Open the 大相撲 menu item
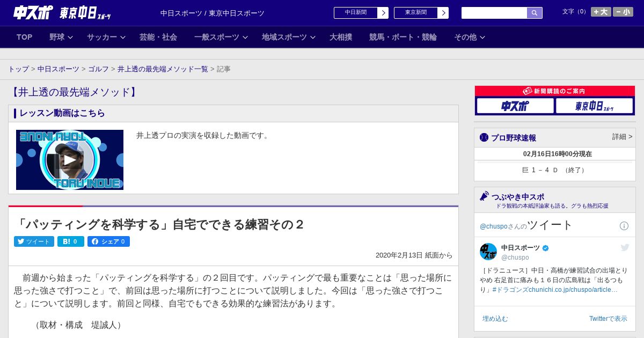This screenshot has width=644, height=338. (x=341, y=37)
